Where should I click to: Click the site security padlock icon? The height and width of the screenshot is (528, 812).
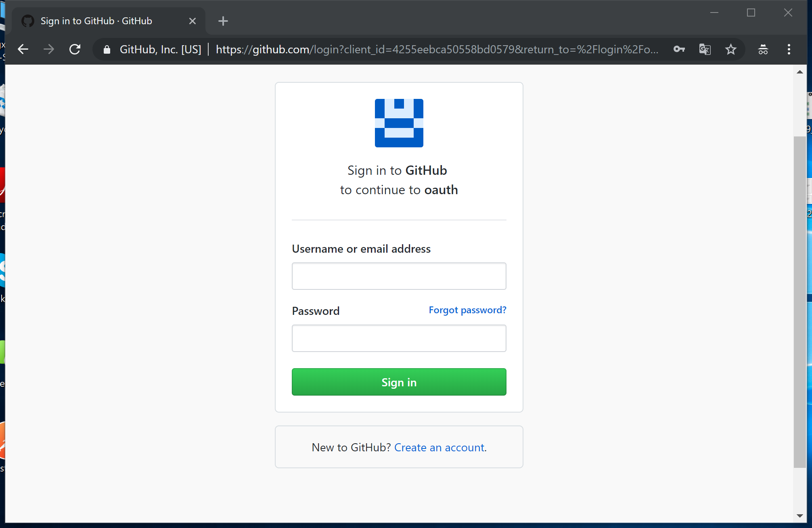(x=107, y=49)
